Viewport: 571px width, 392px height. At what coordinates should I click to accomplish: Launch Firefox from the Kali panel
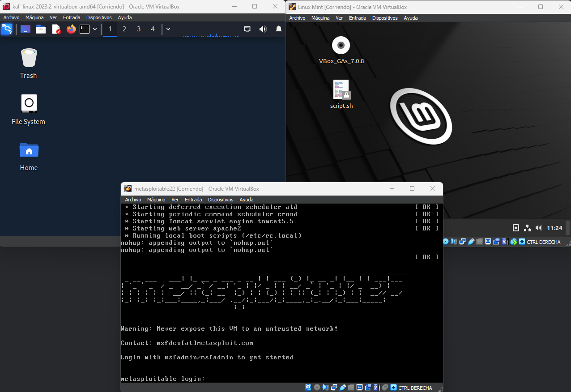click(71, 29)
